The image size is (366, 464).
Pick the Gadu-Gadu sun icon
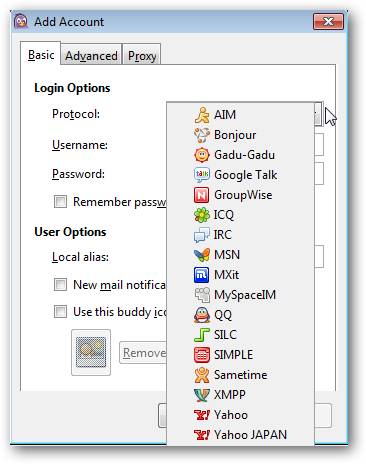[x=202, y=155]
